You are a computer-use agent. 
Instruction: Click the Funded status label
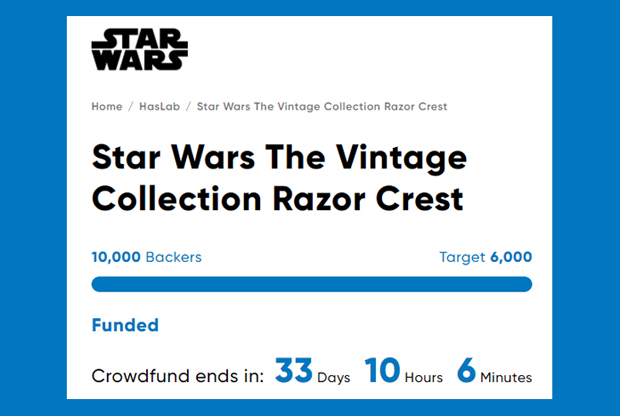click(x=125, y=325)
